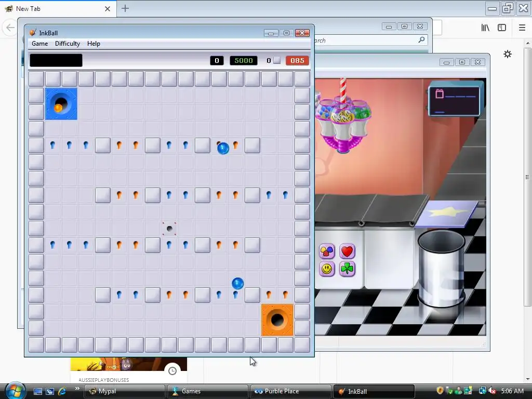Minimize the Purble Place window
The width and height of the screenshot is (532, 399).
(446, 62)
